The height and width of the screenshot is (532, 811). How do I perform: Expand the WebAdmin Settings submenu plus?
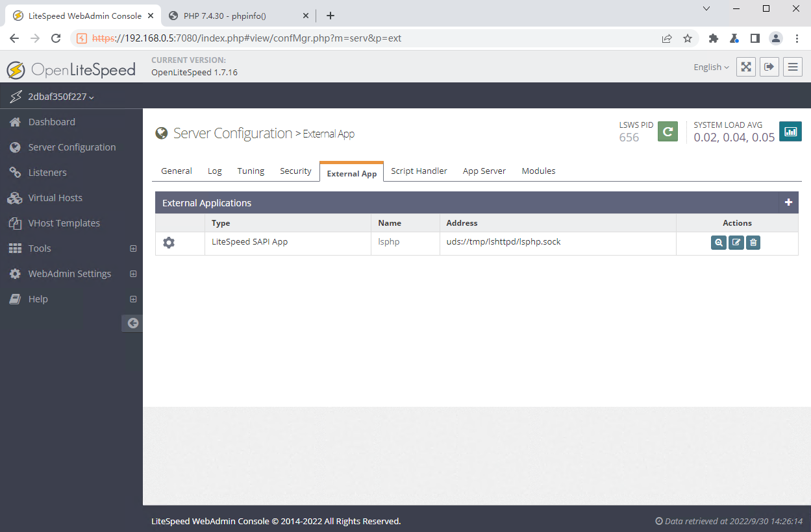(x=133, y=274)
